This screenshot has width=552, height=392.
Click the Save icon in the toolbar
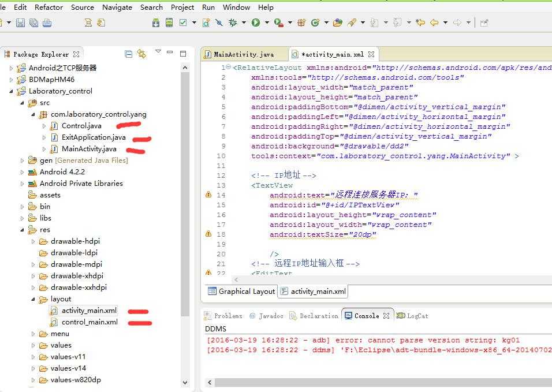point(20,23)
